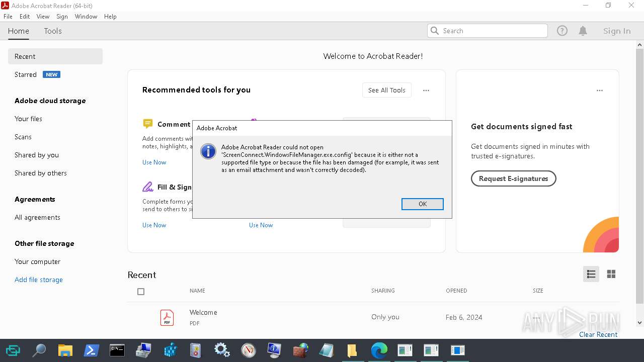The image size is (644, 362).
Task: Open notifications bell icon
Action: pyautogui.click(x=583, y=31)
